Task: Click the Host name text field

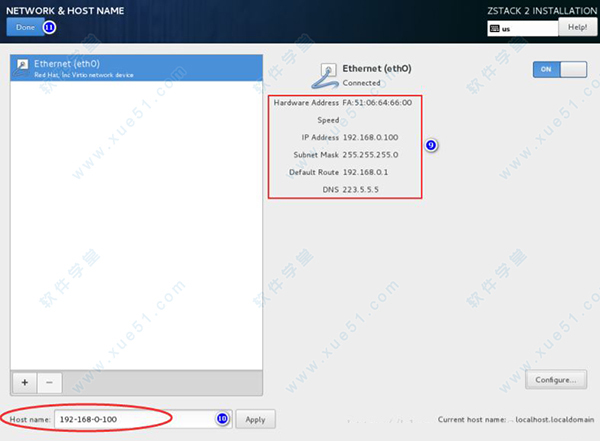Action: (130, 419)
